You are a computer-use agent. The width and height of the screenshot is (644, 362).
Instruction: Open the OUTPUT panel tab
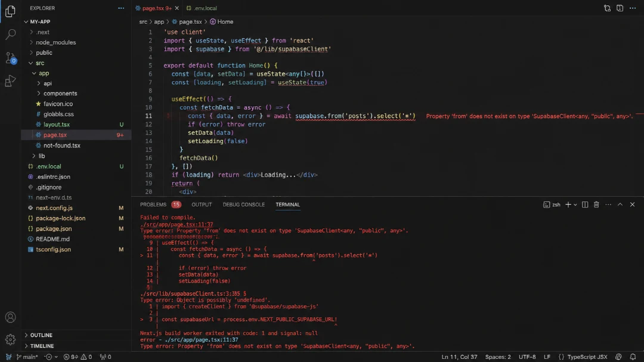202,205
